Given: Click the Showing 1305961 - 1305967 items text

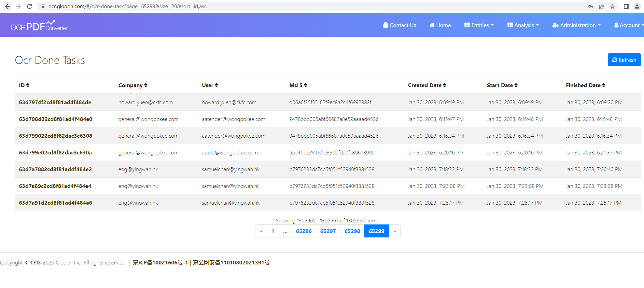Looking at the screenshot, I should [328, 220].
